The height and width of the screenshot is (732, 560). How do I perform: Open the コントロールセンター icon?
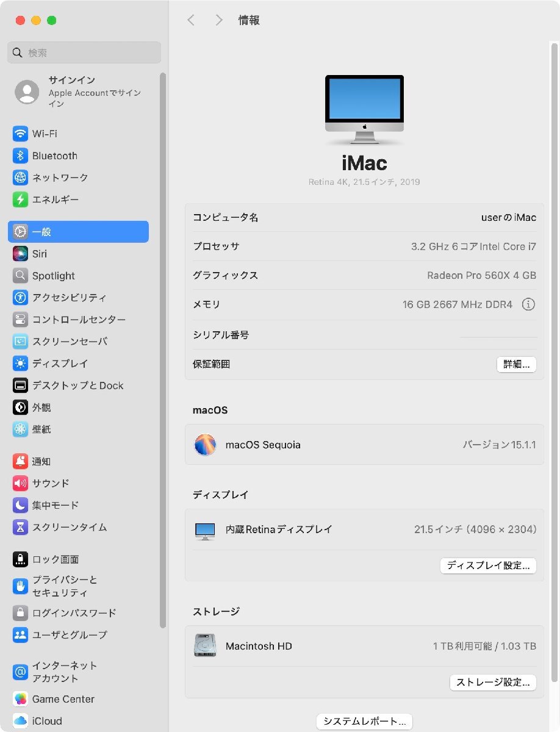(x=21, y=320)
